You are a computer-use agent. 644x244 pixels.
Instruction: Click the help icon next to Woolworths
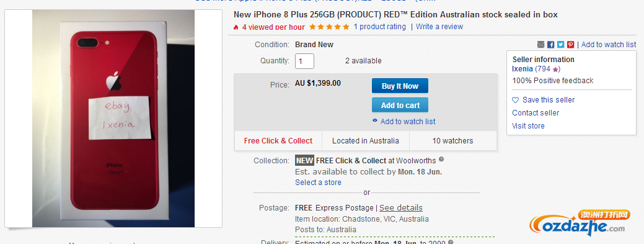coord(441,159)
